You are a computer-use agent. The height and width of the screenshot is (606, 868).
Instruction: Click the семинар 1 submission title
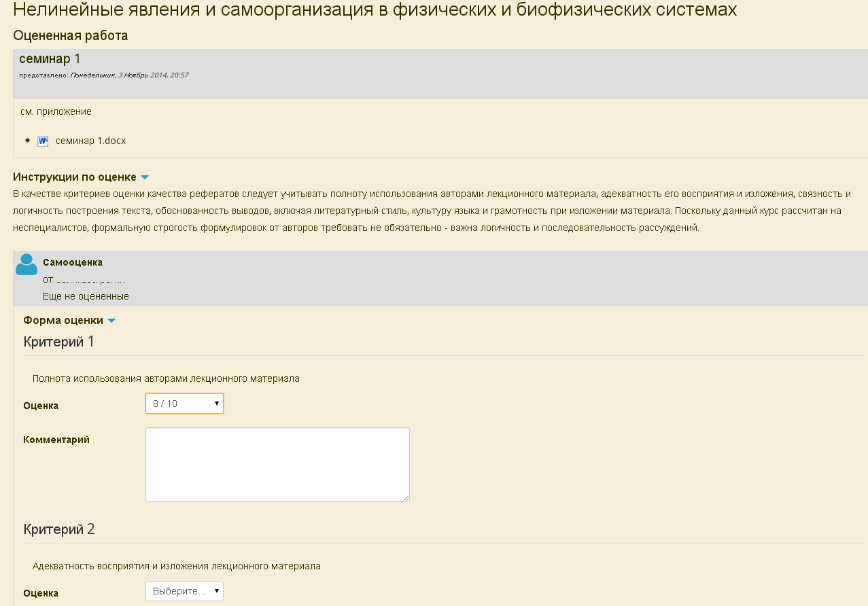[50, 59]
